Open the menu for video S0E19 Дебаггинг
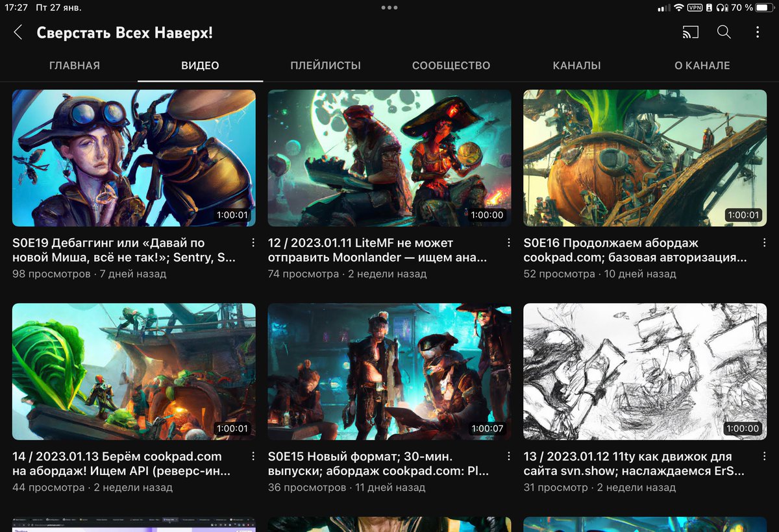 click(253, 243)
